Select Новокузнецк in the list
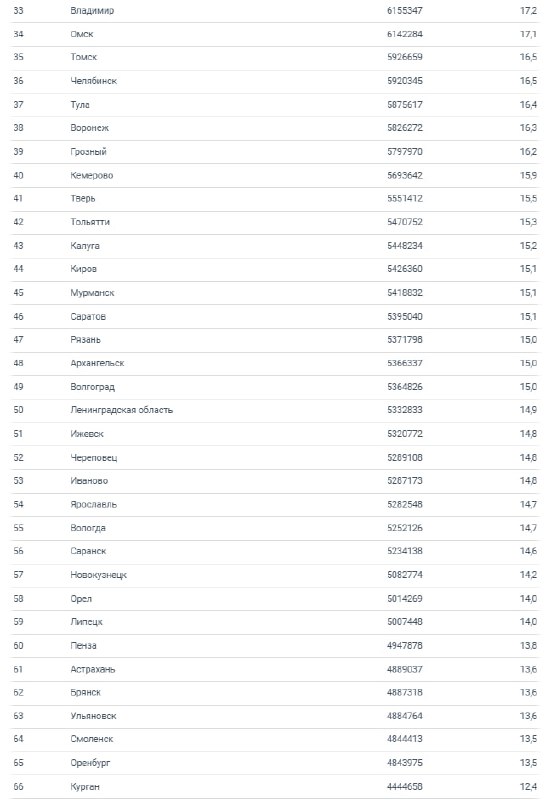The height and width of the screenshot is (800, 551). click(98, 575)
